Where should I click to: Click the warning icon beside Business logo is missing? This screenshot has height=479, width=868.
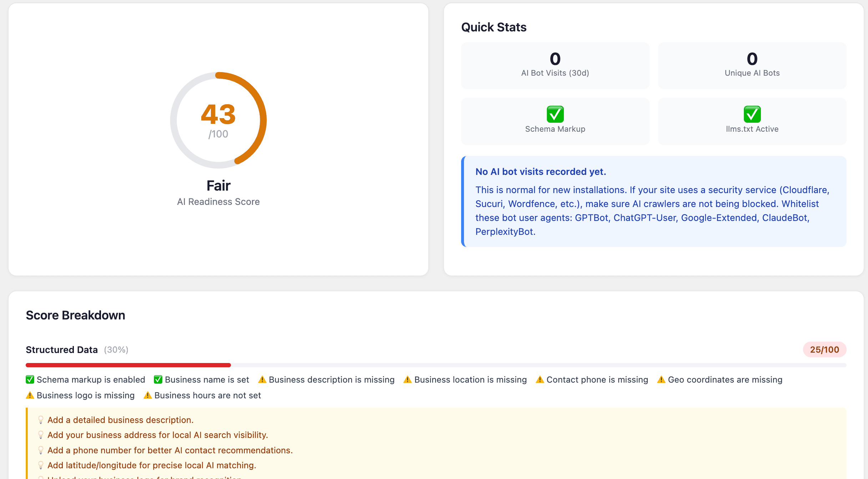(x=30, y=395)
